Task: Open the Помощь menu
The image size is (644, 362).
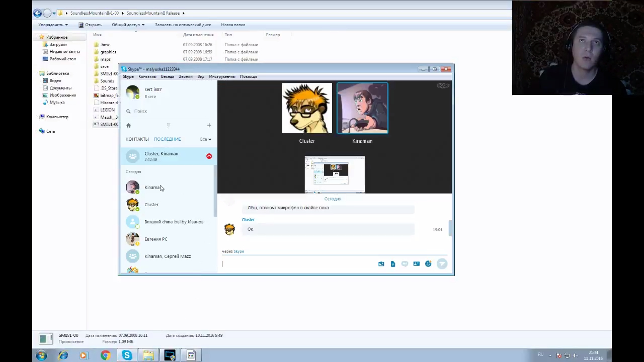Action: [249, 76]
